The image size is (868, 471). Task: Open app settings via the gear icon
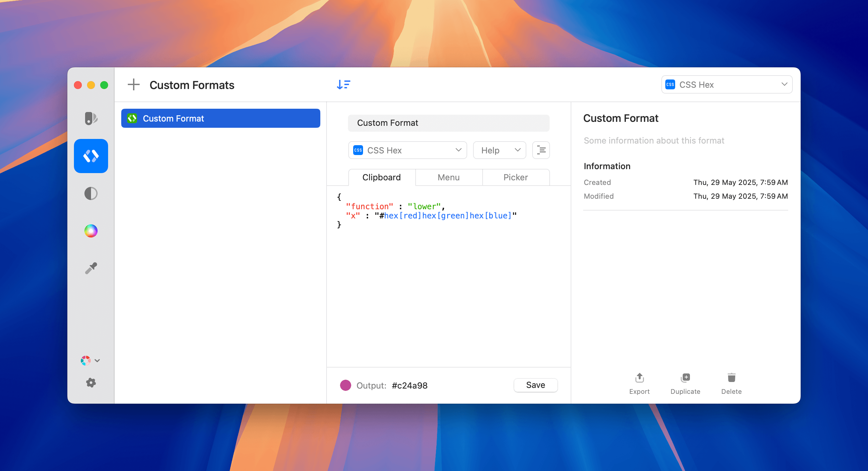[x=91, y=382]
